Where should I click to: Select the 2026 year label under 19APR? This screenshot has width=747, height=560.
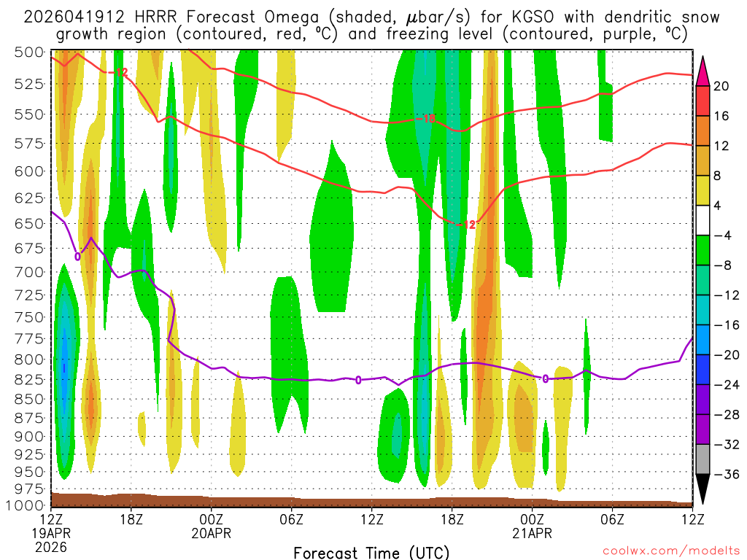[51, 547]
